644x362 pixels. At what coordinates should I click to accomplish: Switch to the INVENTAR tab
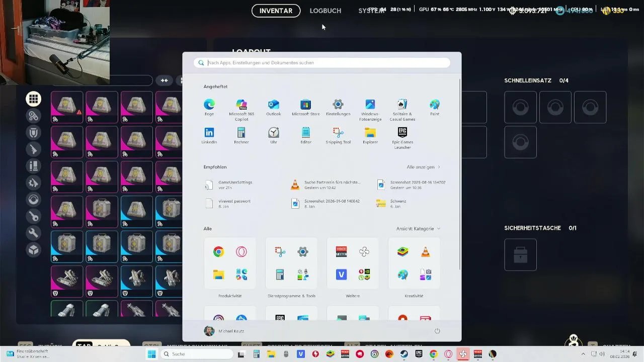pyautogui.click(x=276, y=11)
